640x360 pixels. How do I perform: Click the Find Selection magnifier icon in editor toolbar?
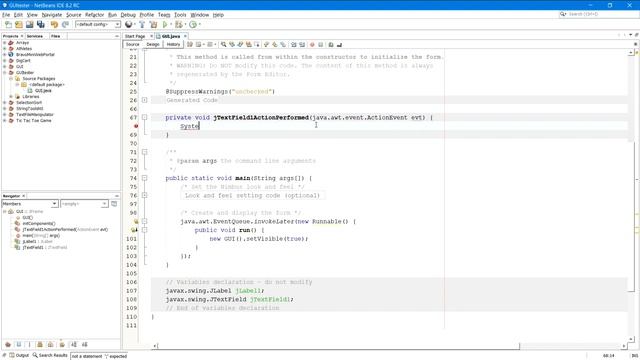click(223, 44)
